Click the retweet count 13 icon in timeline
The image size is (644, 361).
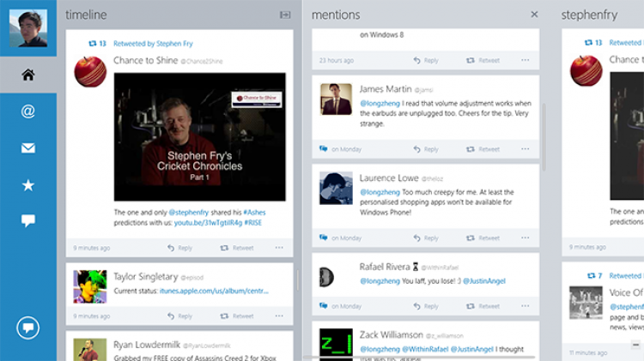tap(97, 44)
